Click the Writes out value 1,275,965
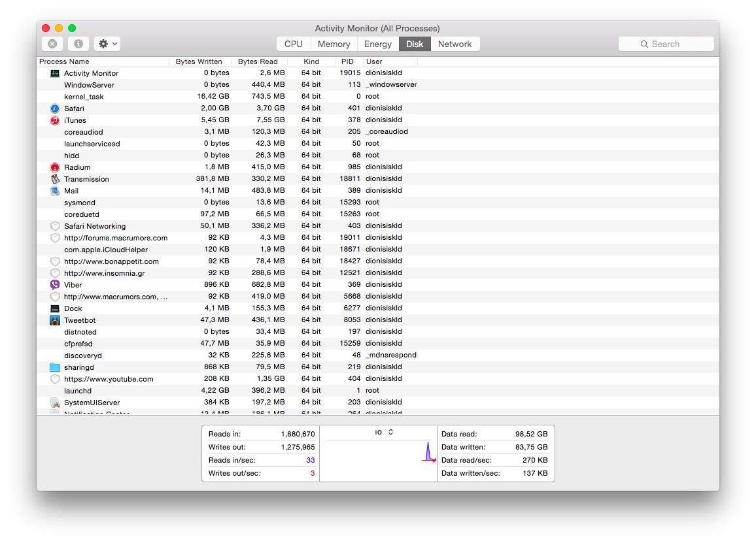The width and height of the screenshot is (756, 543). tap(298, 447)
